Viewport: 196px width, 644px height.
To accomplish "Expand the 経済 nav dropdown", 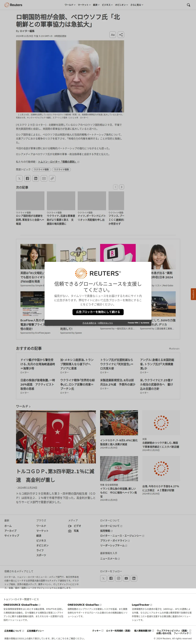I will pyautogui.click(x=96, y=5).
